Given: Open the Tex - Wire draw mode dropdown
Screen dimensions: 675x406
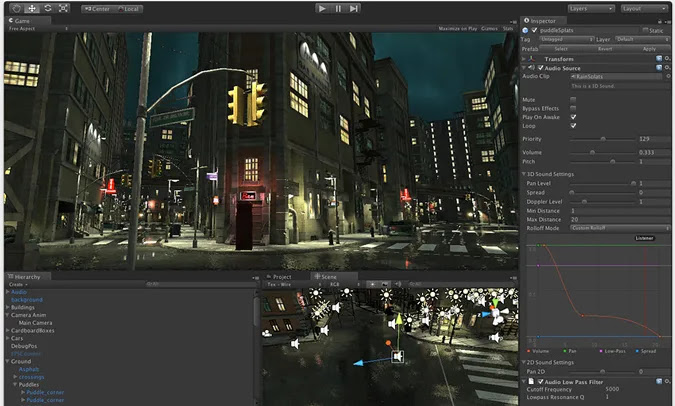Looking at the screenshot, I should point(294,285).
